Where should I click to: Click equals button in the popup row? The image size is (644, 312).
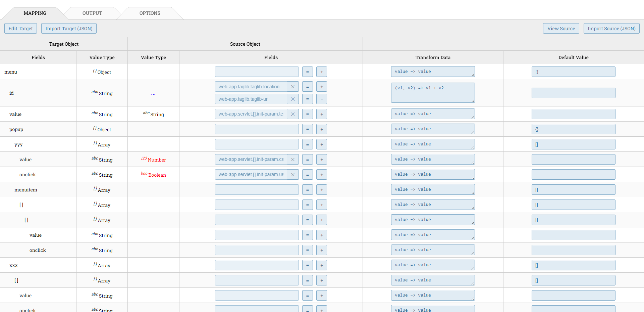[308, 129]
